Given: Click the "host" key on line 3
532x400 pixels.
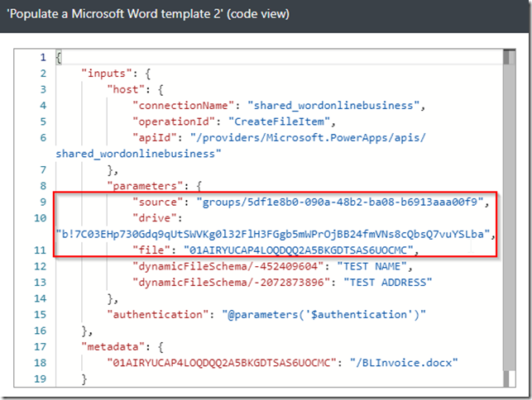Looking at the screenshot, I should [x=126, y=89].
